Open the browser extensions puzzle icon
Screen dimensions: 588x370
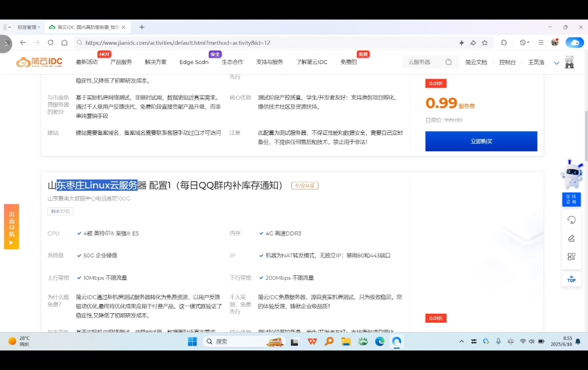point(504,43)
